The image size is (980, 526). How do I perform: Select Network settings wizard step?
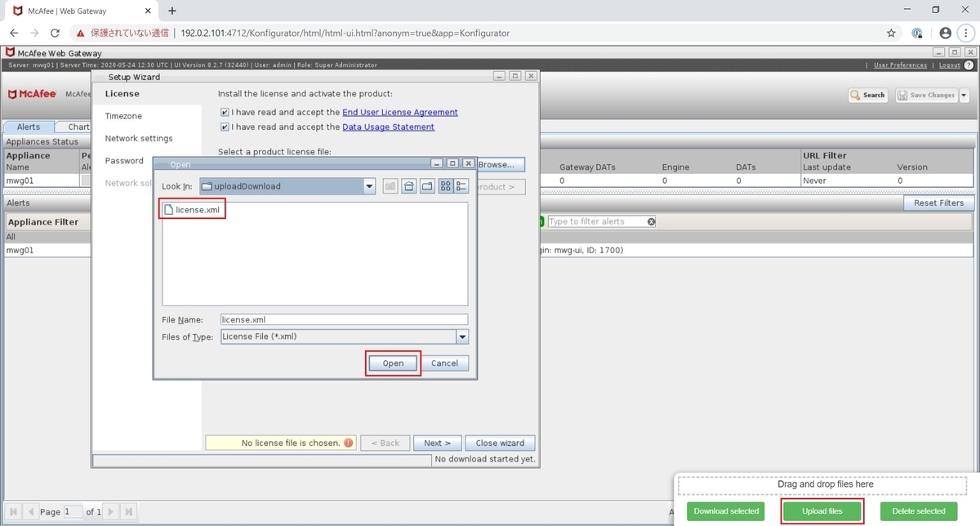coord(139,138)
